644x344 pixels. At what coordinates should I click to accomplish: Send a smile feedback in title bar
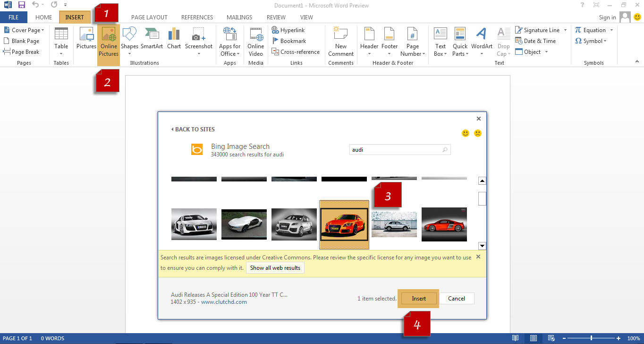click(637, 17)
